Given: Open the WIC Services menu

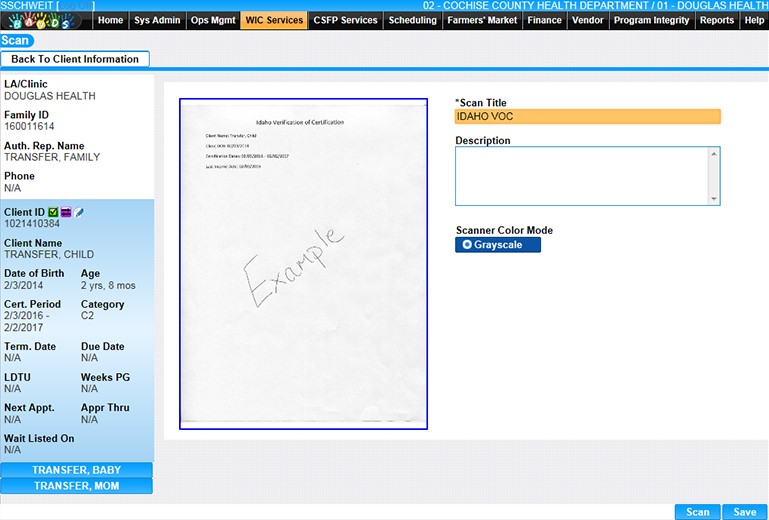Looking at the screenshot, I should click(274, 20).
